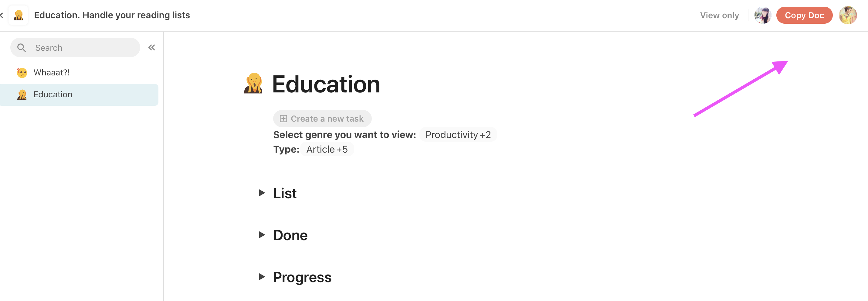Image resolution: width=868 pixels, height=301 pixels.
Task: Click the document emoji in the top bar
Action: tap(18, 15)
